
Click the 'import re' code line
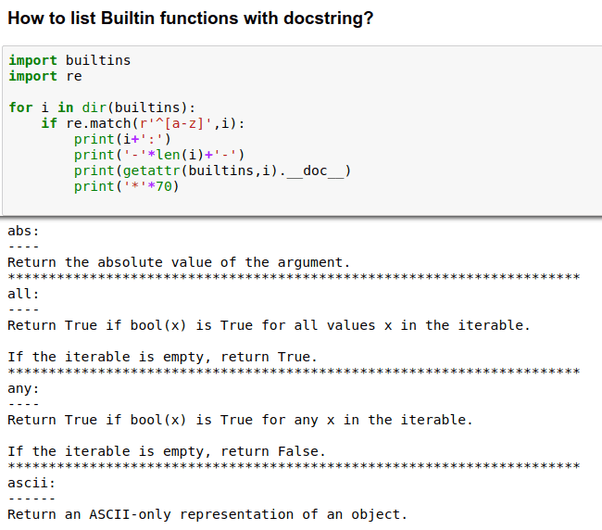coord(45,76)
